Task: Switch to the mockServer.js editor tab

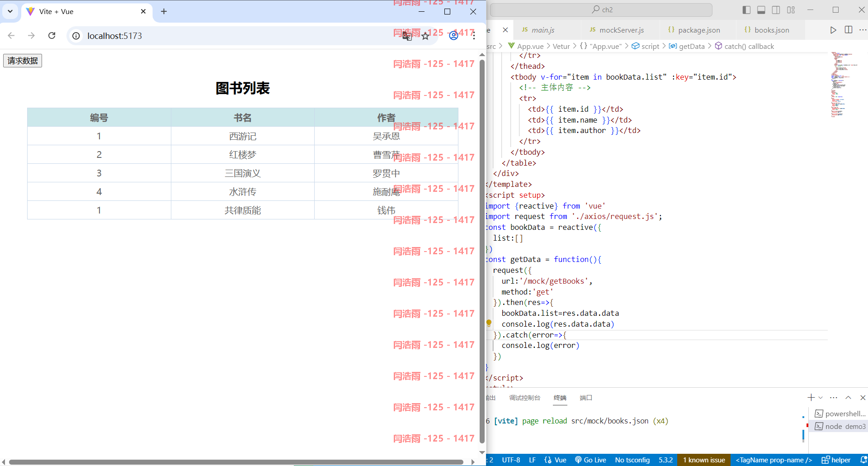Action: (621, 30)
